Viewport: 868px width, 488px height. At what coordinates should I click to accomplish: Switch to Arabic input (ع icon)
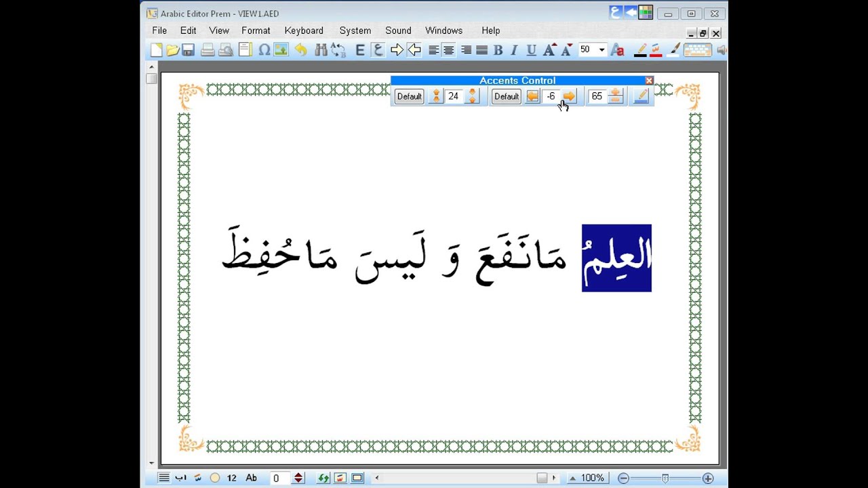pos(378,49)
